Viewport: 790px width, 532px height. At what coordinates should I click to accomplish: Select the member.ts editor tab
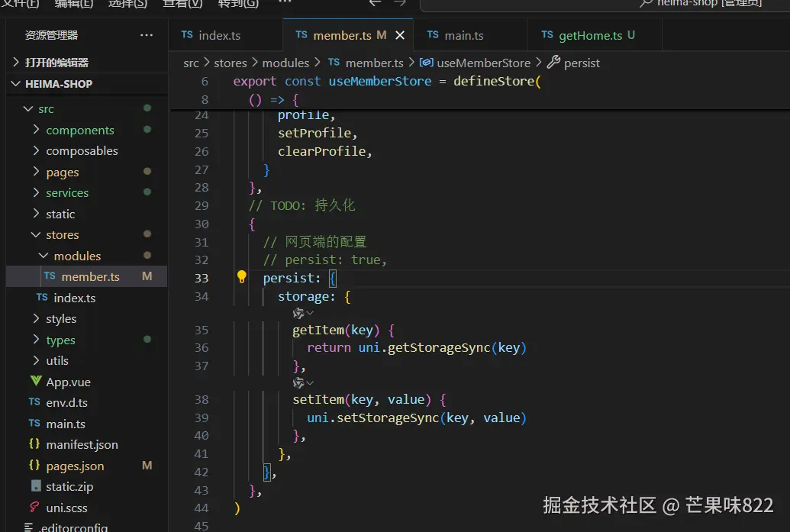[343, 35]
